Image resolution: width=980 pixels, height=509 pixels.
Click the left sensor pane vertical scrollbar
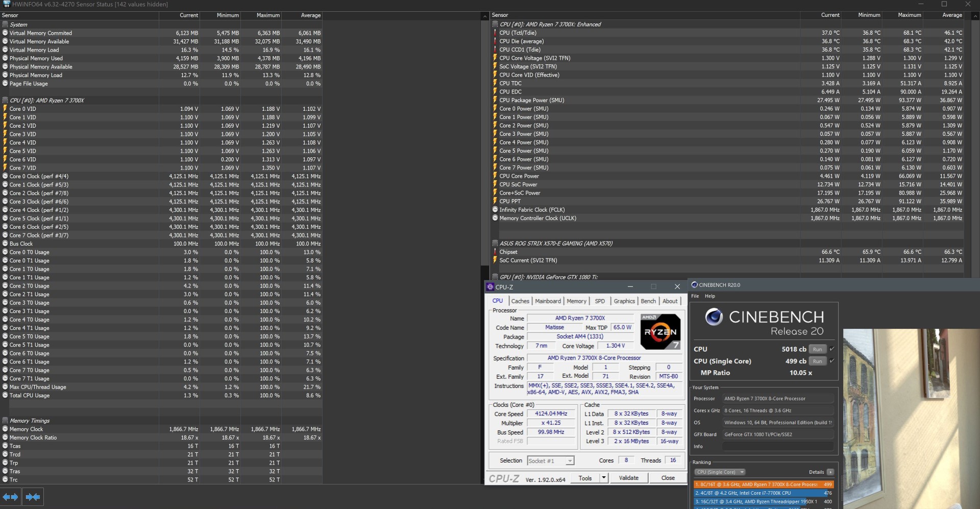pyautogui.click(x=485, y=143)
